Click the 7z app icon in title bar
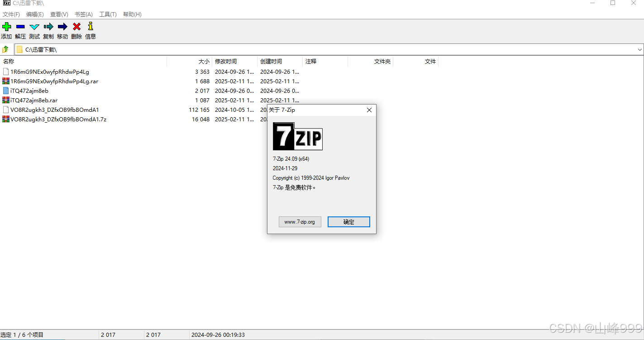The image size is (644, 340). 6,3
